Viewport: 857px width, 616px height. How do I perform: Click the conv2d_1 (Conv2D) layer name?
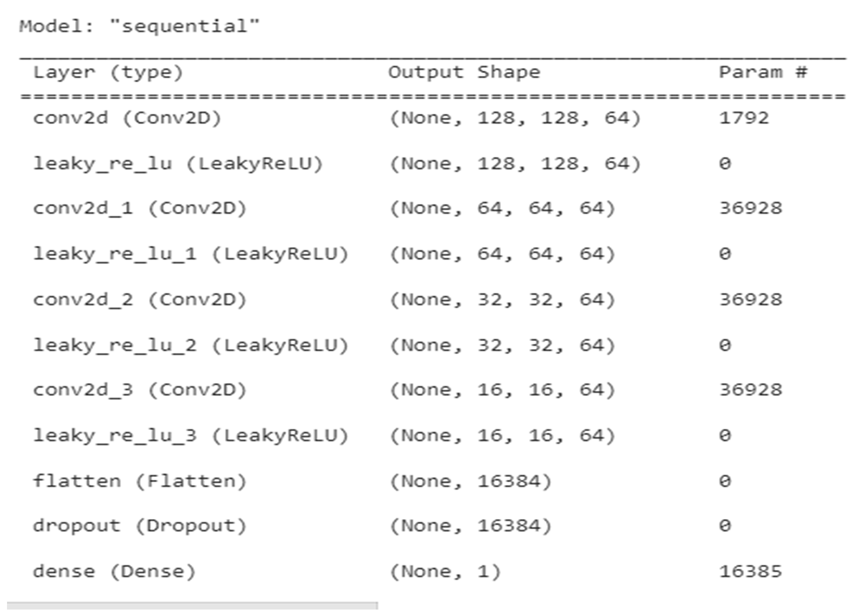(140, 209)
